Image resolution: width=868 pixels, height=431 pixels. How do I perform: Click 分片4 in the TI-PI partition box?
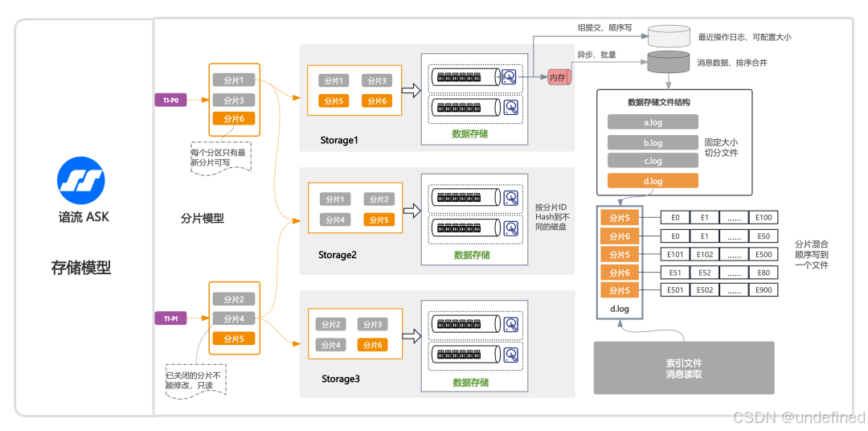[x=234, y=318]
